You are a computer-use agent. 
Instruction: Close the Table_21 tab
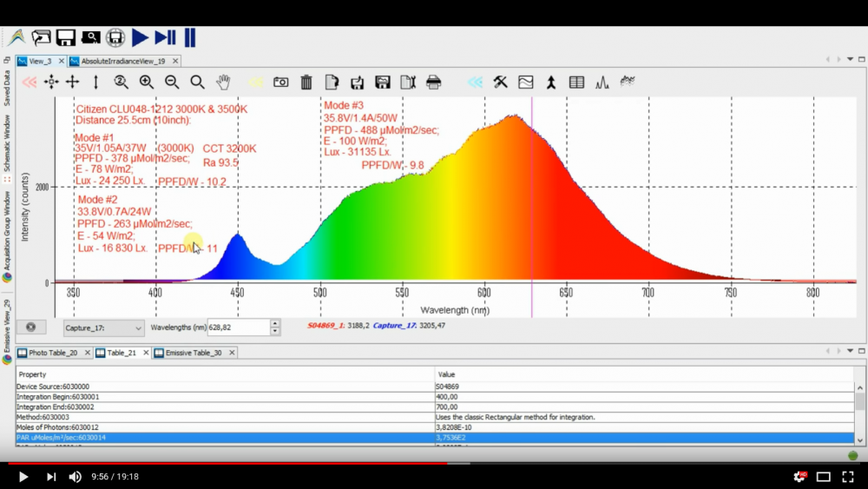[146, 353]
